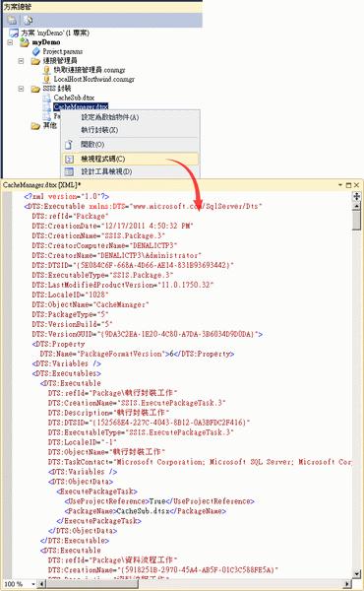The width and height of the screenshot is (364, 591).
Task: Click the CacheManager.dtsx [XML]* document tab title
Action: pyautogui.click(x=41, y=185)
